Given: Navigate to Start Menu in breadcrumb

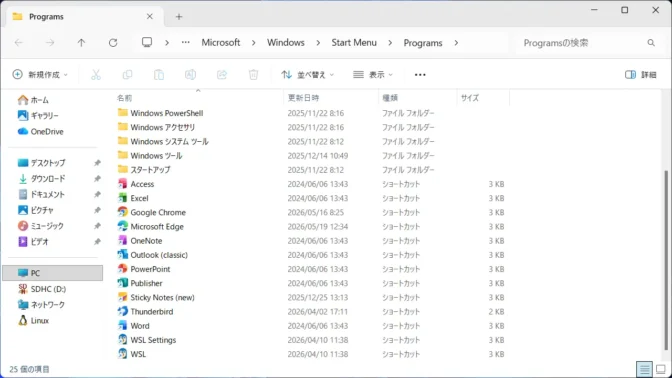Looking at the screenshot, I should tap(354, 43).
